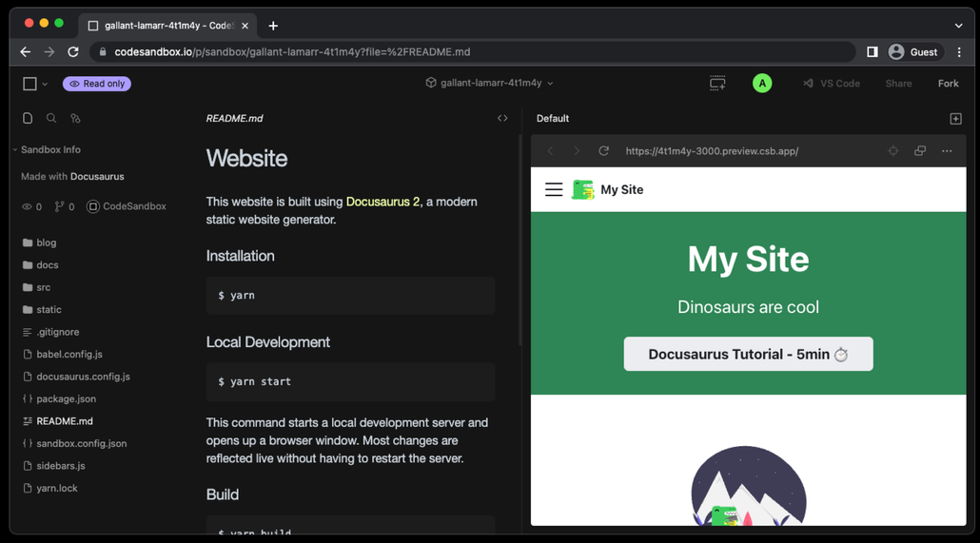Click the Docusaurus Tutorial - 5min button

pos(748,355)
